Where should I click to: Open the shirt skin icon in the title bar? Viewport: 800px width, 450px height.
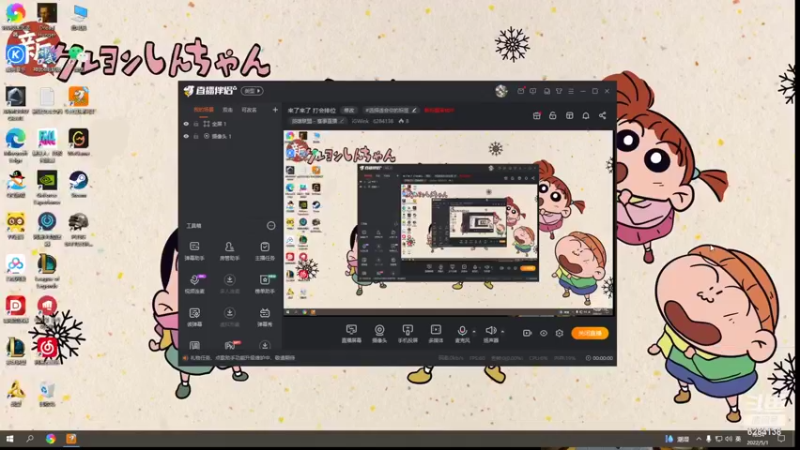(x=559, y=91)
